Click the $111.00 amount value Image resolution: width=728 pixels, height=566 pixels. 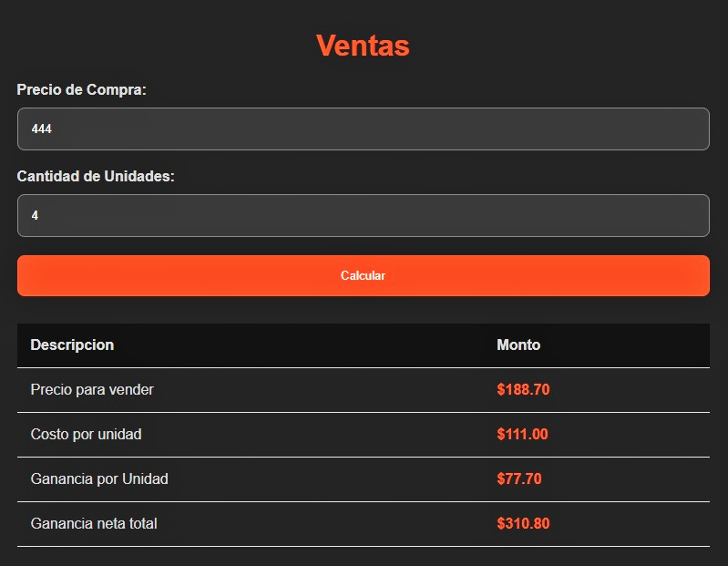click(522, 434)
